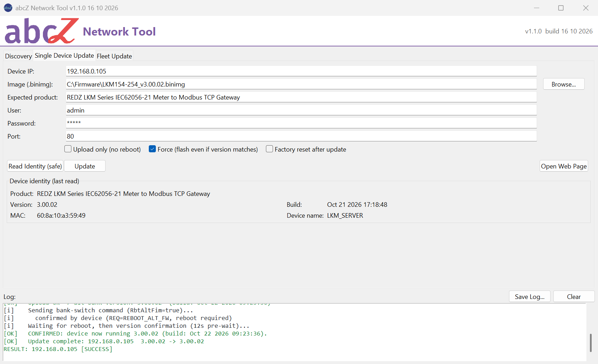Open the Fleet Update tab
598x364 pixels.
point(114,56)
